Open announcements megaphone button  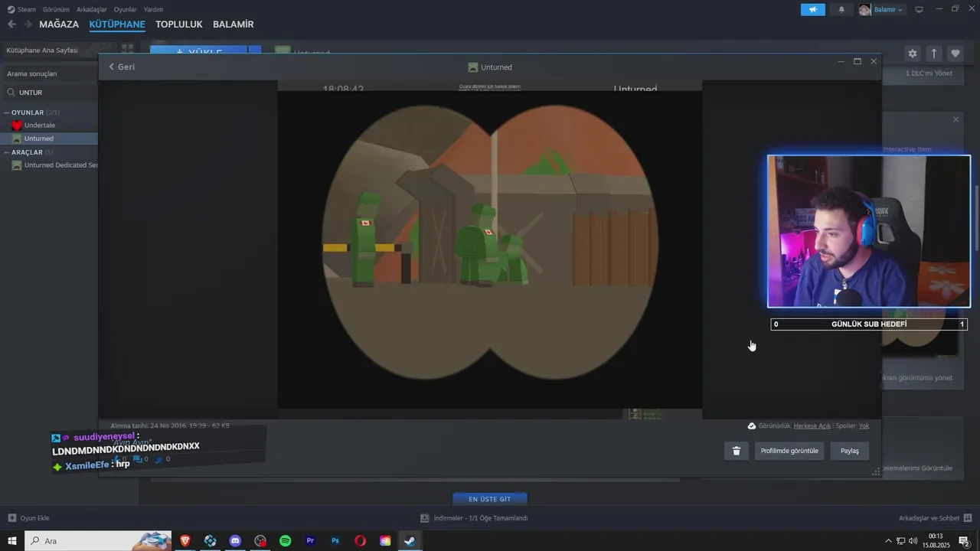813,9
